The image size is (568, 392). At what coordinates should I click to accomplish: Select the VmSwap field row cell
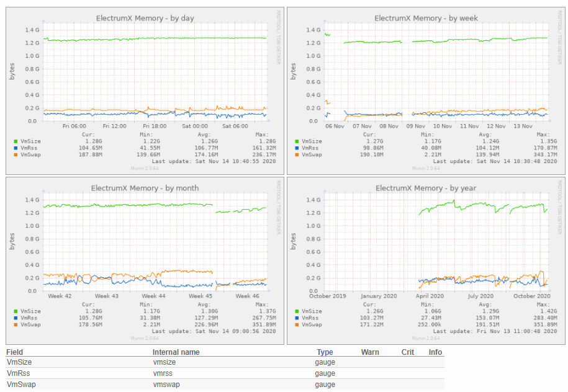(21, 385)
